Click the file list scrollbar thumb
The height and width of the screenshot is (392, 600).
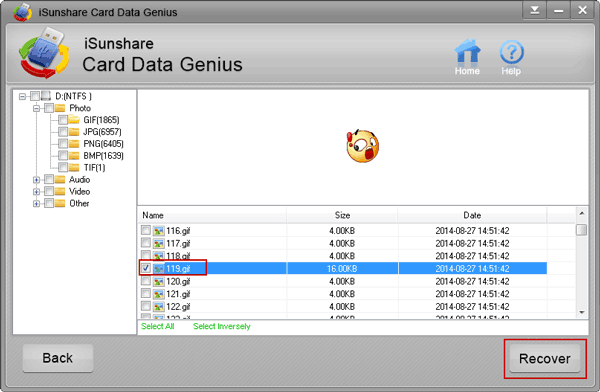click(x=582, y=230)
